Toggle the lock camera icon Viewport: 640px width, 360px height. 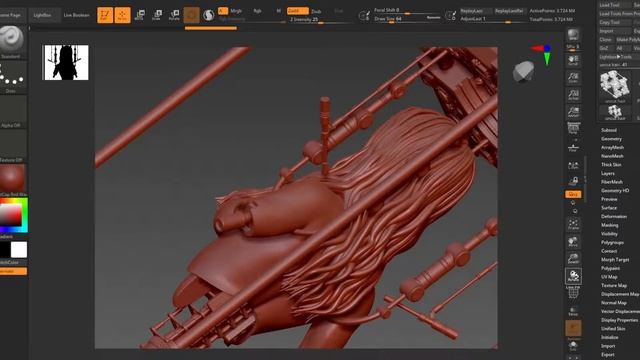click(573, 181)
